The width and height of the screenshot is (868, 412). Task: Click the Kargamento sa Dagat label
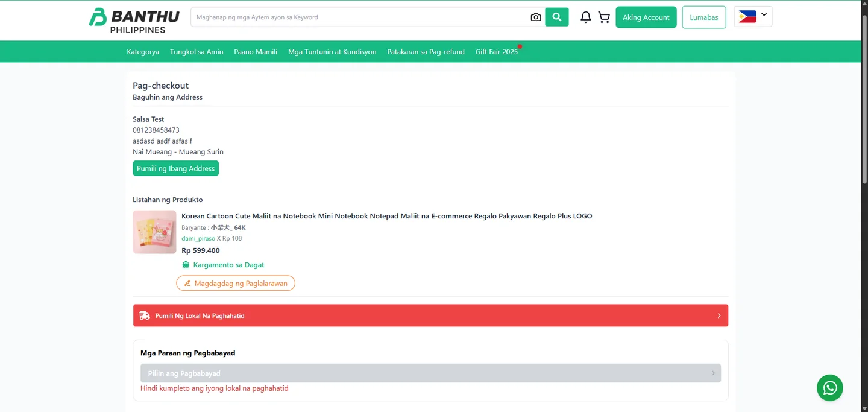click(x=228, y=265)
